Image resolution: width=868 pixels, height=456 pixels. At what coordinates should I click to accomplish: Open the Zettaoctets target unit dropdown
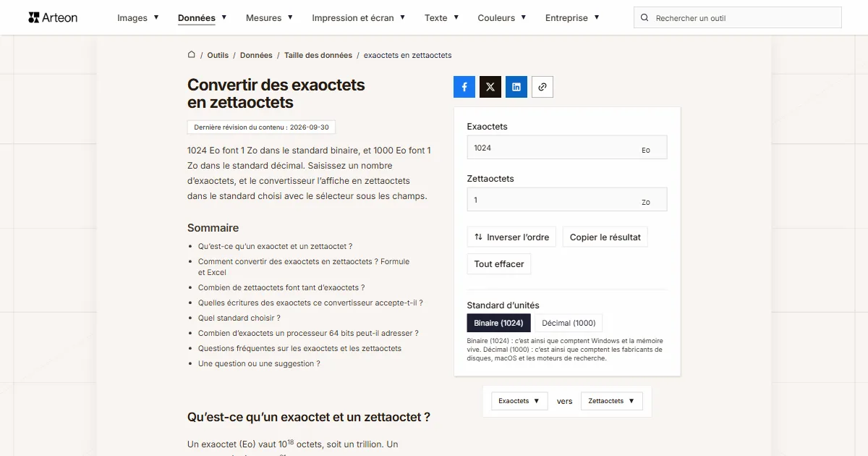coord(612,401)
